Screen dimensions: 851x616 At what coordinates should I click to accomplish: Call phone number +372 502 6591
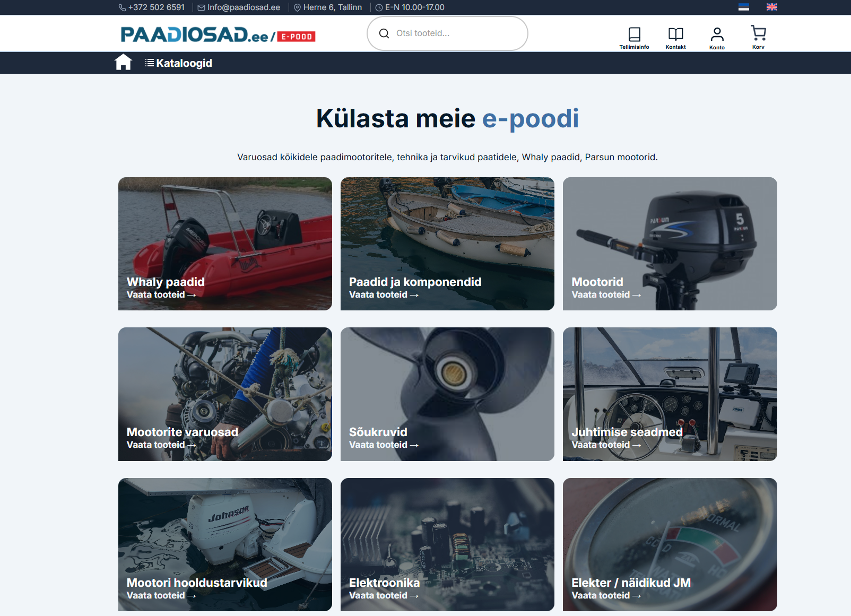click(x=157, y=7)
